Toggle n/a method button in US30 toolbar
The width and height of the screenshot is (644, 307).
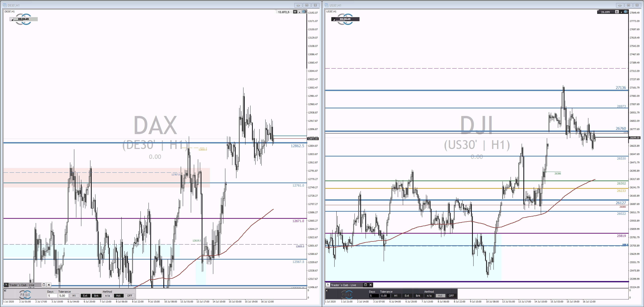(429, 296)
